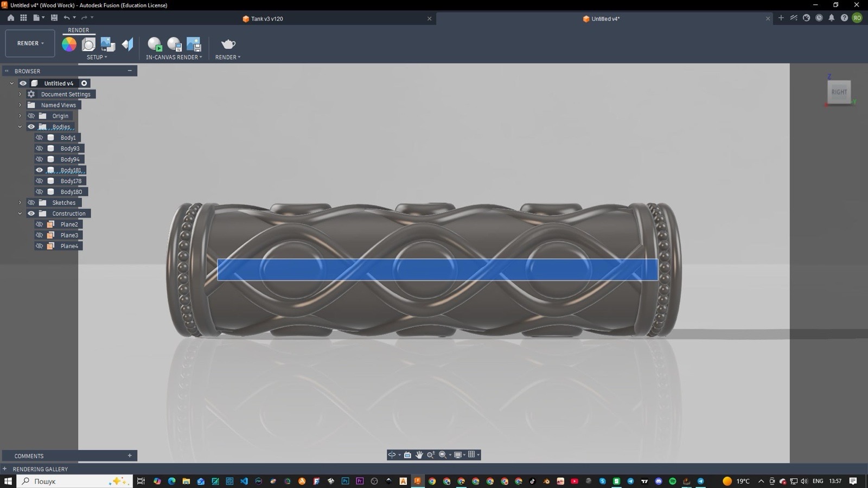
Task: Open the Orbit navigation tool
Action: click(x=392, y=455)
